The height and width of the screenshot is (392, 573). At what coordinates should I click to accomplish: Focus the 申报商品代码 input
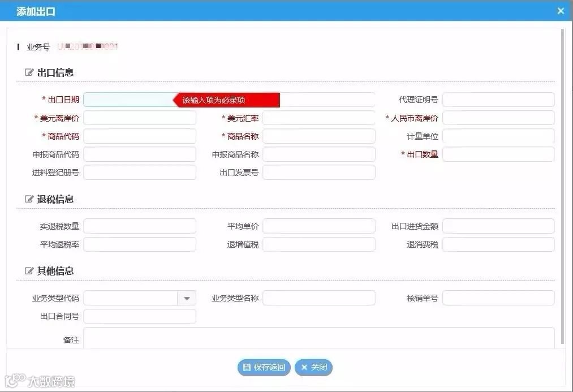coord(140,154)
